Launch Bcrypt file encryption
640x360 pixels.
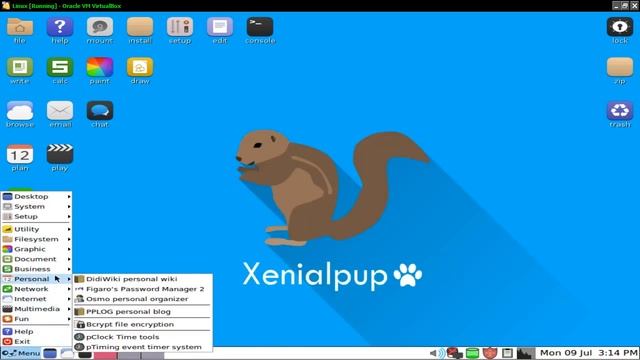[143, 324]
